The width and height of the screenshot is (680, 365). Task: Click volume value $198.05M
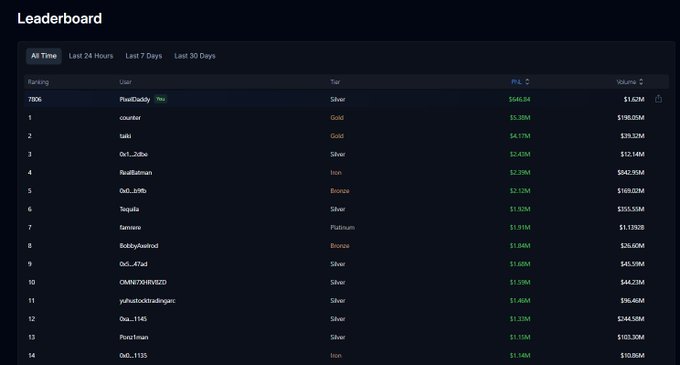(x=631, y=117)
